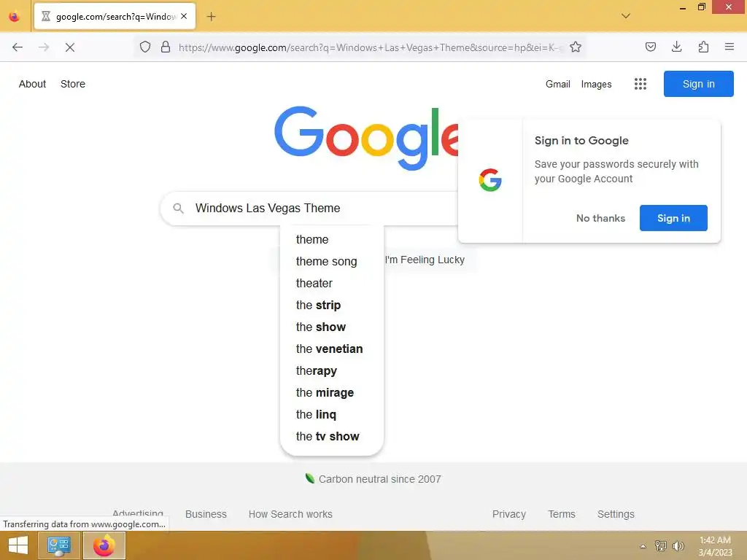Select the "the strip" suggestion
747x560 pixels.
point(332,306)
